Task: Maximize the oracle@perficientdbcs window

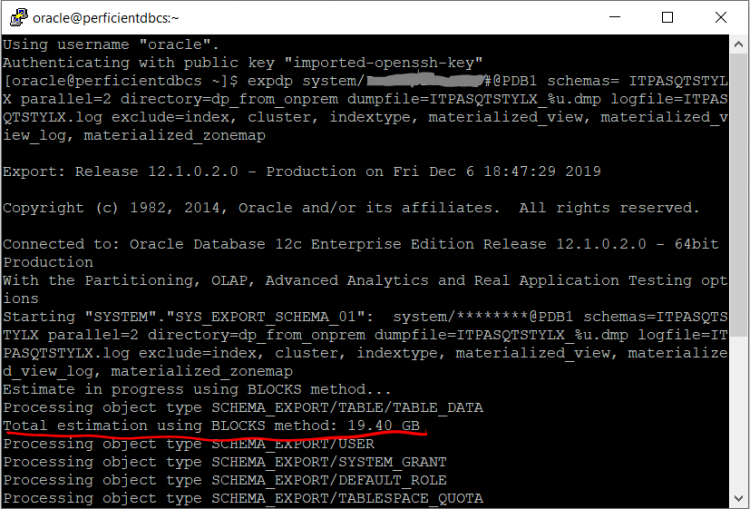Action: [667, 17]
